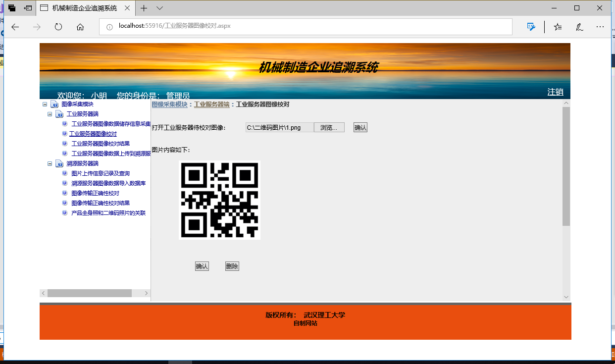Screen dimensions: 615x364
Task: Open the tabs you've set aside icon
Action: coord(11,8)
